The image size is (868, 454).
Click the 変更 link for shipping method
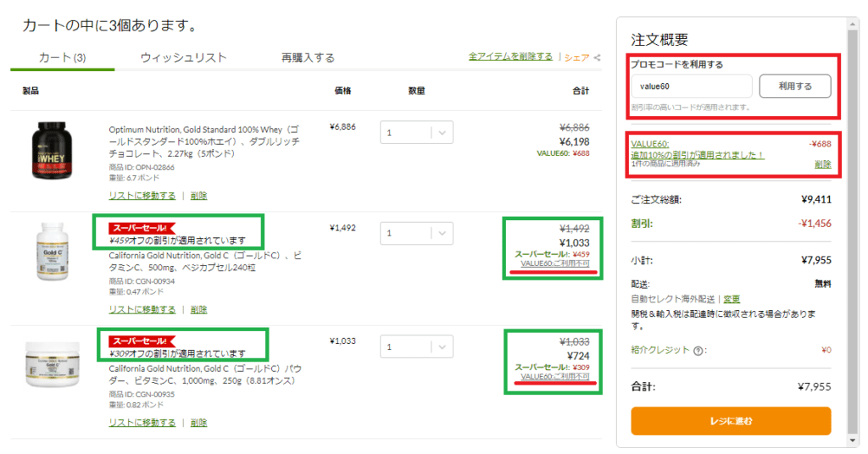pos(732,299)
